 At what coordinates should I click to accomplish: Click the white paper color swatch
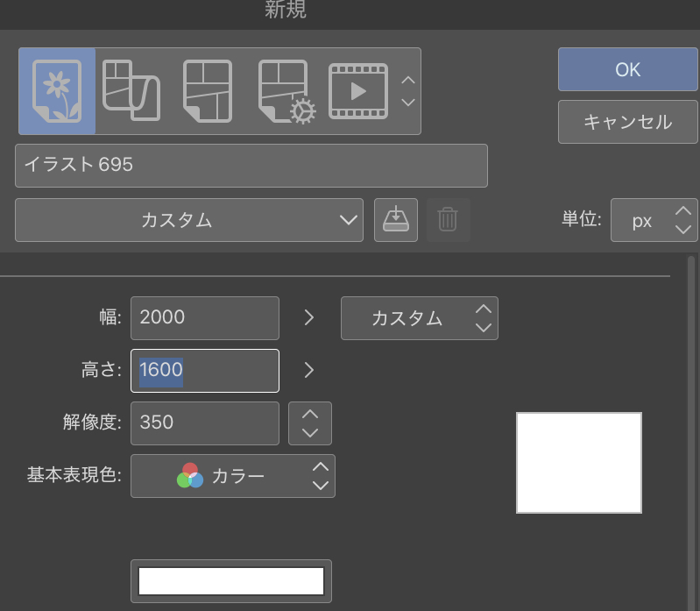coord(231,581)
